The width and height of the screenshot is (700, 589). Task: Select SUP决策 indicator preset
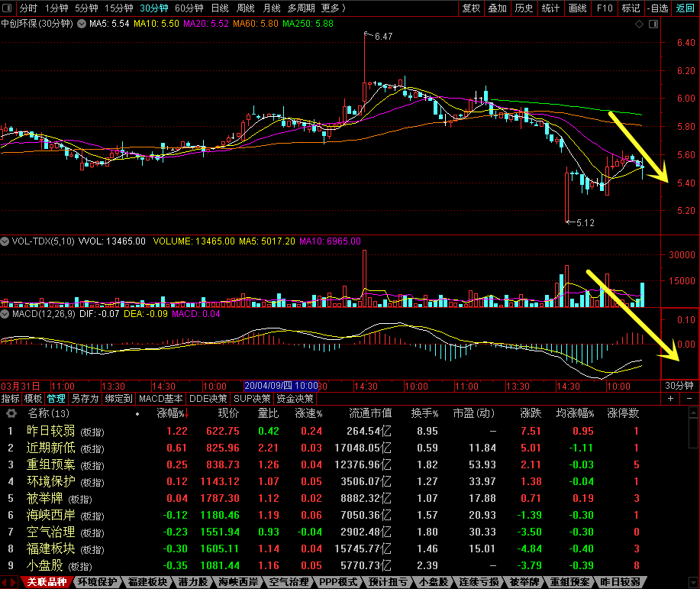tap(252, 398)
